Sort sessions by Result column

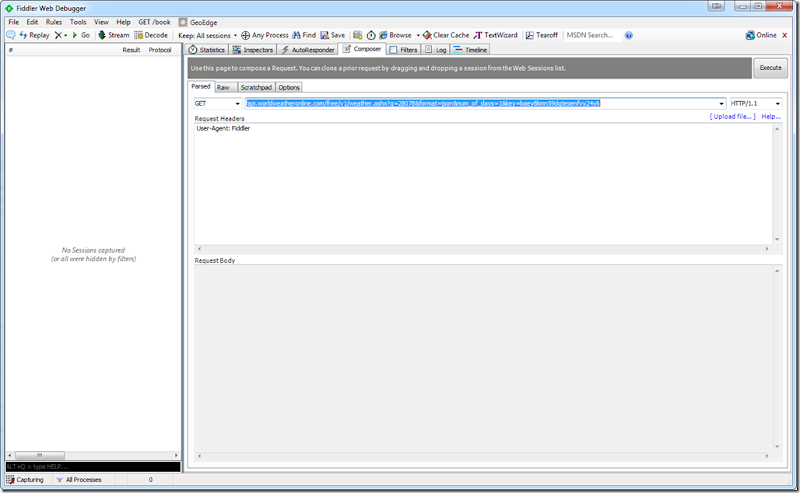pos(131,50)
